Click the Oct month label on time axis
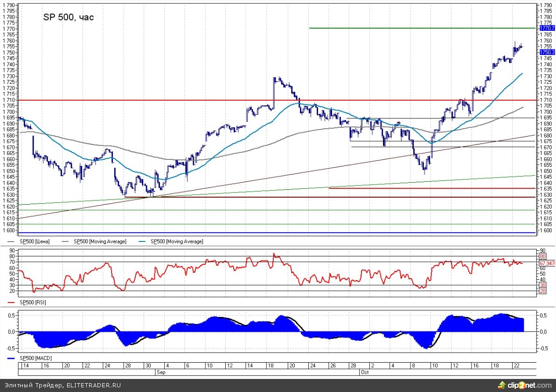The height and width of the screenshot is (392, 556). 365,372
